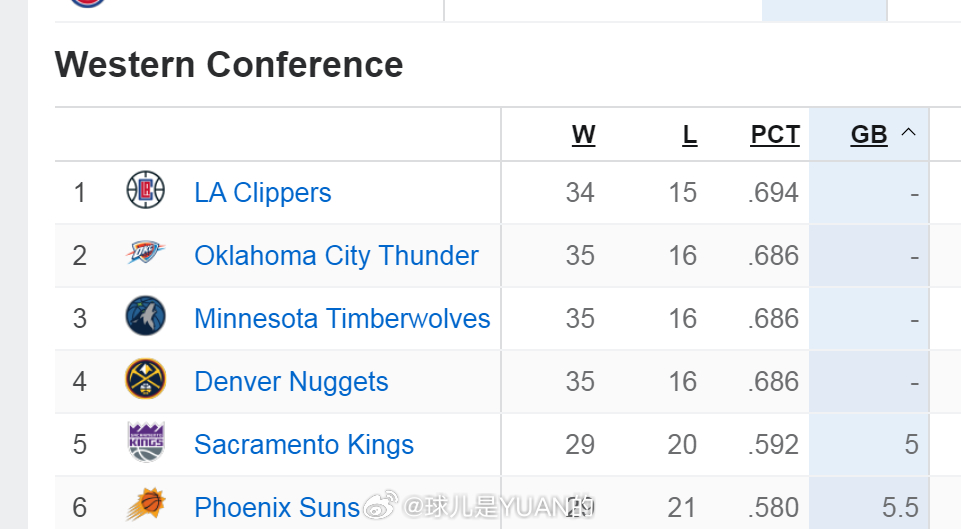The width and height of the screenshot is (961, 529).
Task: Sort by GB column header
Action: pos(869,134)
